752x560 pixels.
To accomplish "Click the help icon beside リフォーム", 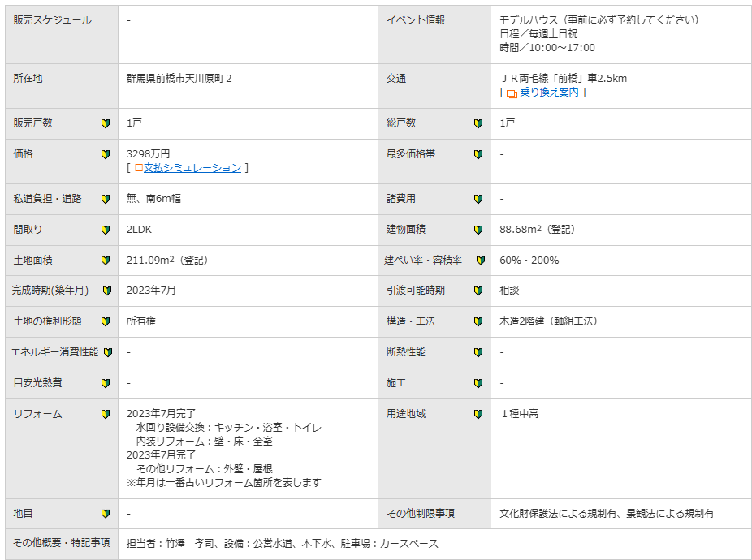I will 106,414.
